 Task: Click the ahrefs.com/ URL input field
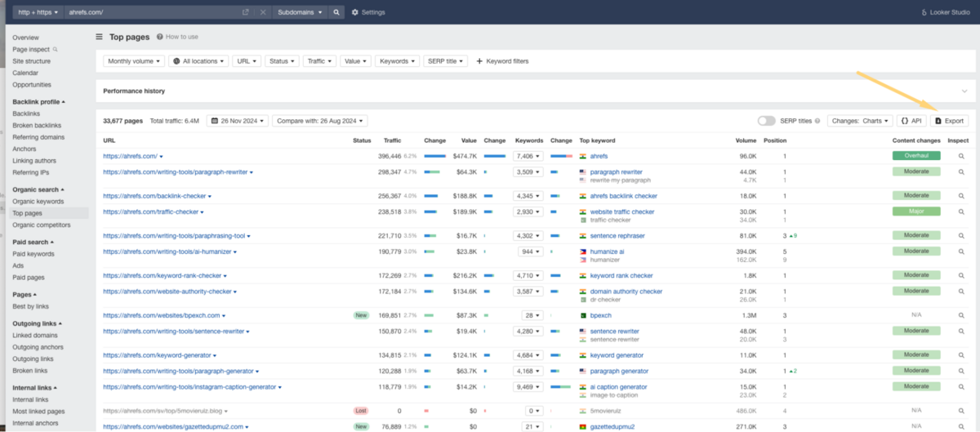coord(154,12)
